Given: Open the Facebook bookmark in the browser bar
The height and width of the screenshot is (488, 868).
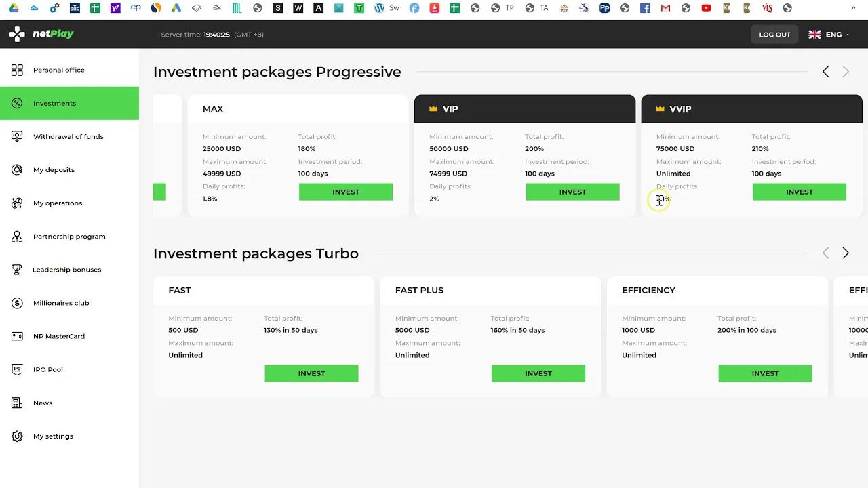Looking at the screenshot, I should tap(644, 8).
